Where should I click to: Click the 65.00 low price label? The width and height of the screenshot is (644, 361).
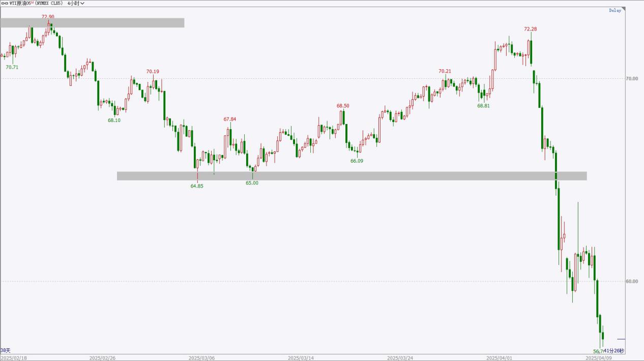pos(252,183)
